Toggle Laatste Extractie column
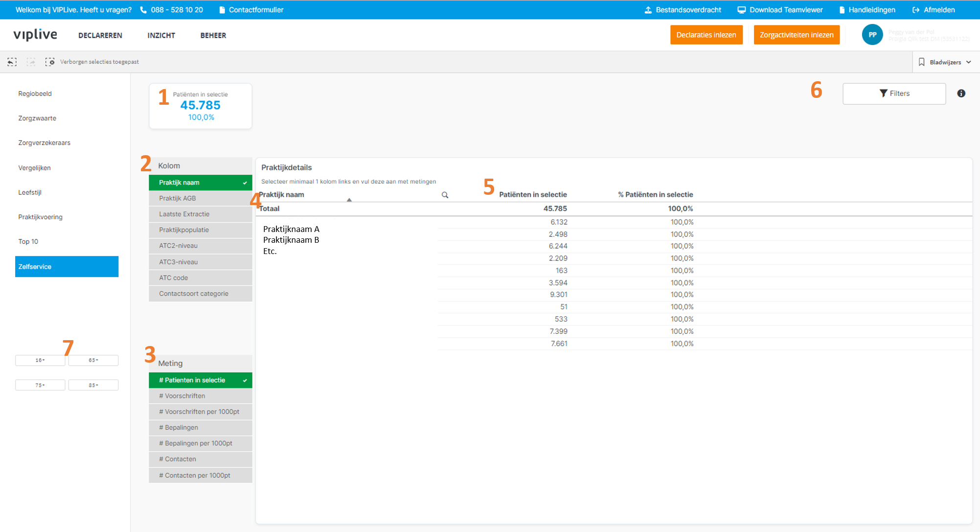Viewport: 980px width, 532px height. (x=201, y=214)
